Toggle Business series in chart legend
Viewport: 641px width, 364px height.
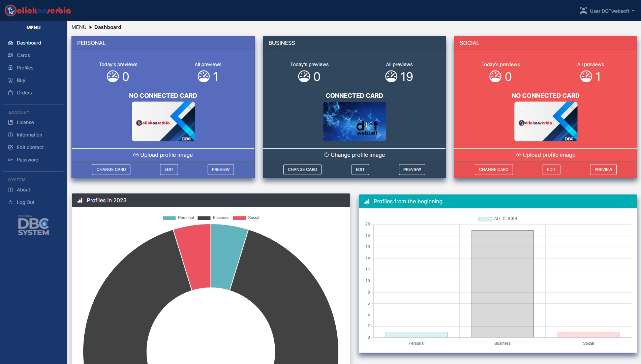[213, 218]
